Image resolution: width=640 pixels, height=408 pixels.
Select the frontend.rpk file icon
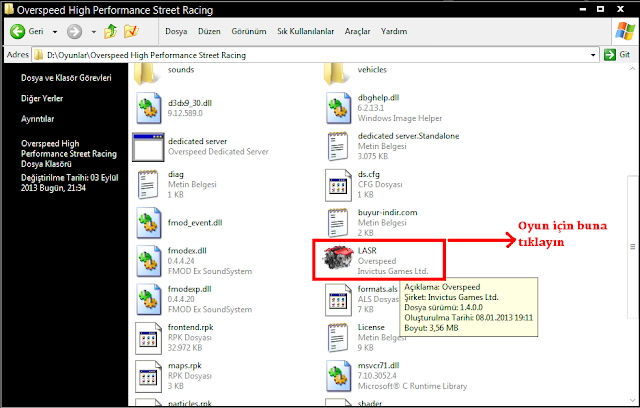pos(149,338)
